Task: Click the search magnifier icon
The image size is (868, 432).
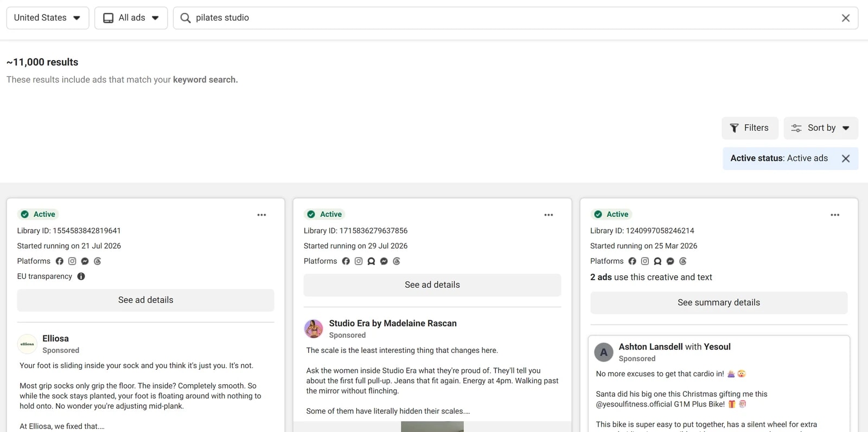Action: click(186, 18)
